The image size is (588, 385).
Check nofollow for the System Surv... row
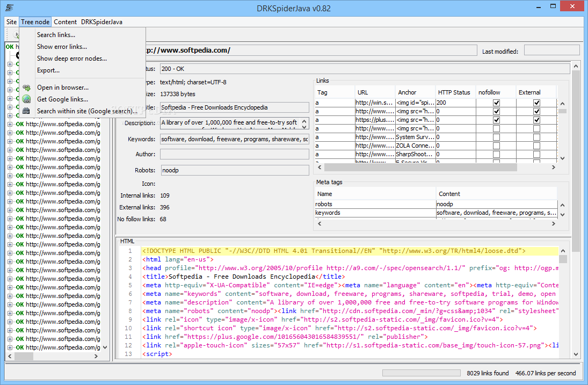496,137
